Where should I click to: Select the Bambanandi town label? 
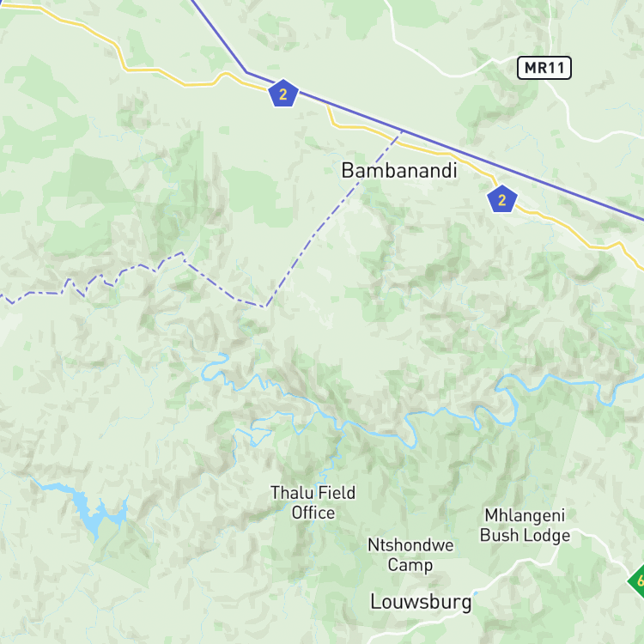click(x=399, y=171)
